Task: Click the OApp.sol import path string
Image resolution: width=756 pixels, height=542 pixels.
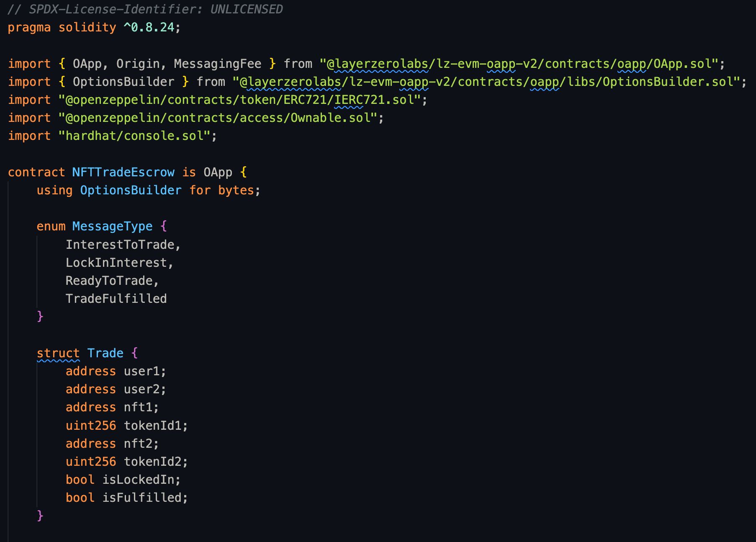Action: coord(519,64)
